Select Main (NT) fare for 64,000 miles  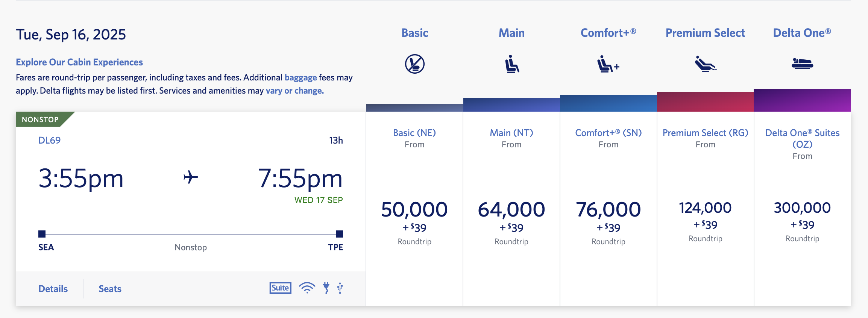[x=511, y=209]
